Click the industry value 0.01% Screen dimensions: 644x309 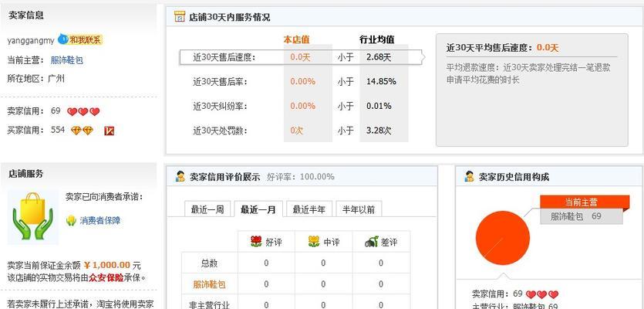click(379, 106)
